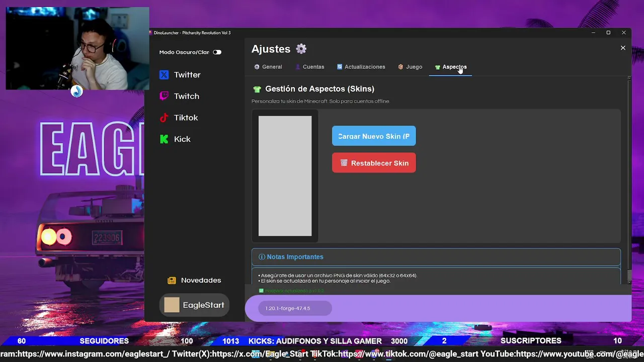
Task: Maximize the DinoLauncher window
Action: (608, 33)
